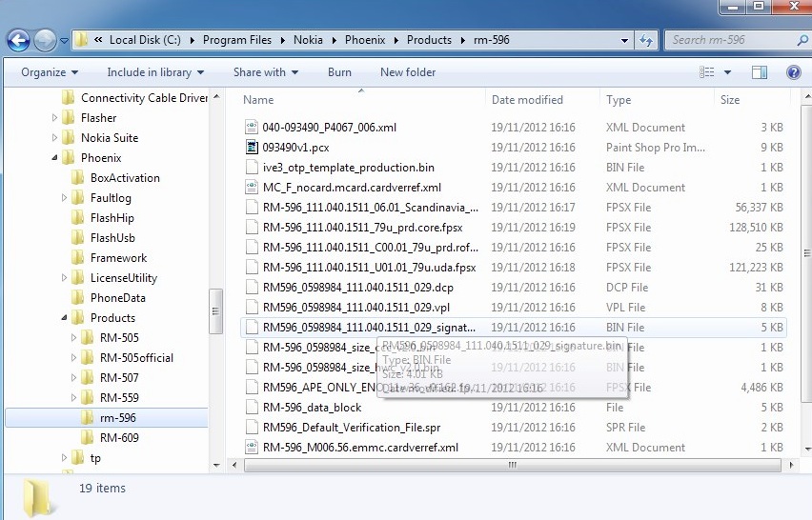The height and width of the screenshot is (520, 812).
Task: Toggle the preview pane icon
Action: coord(760,72)
